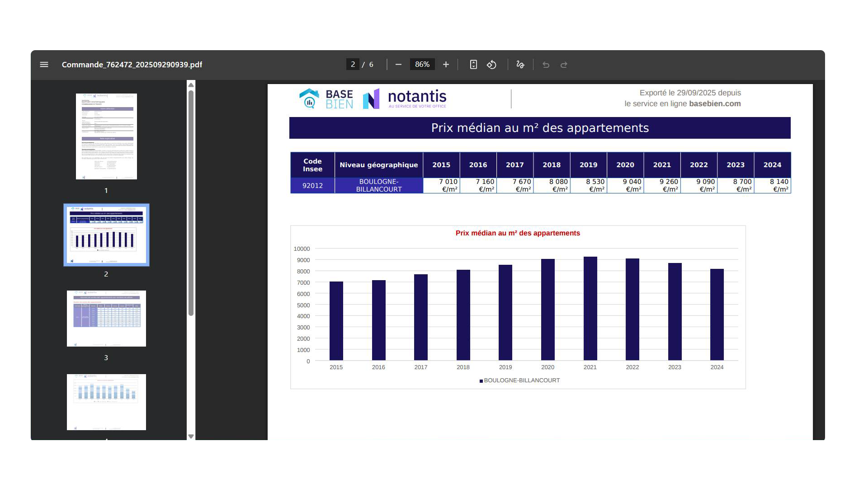Open page 1 thumbnail

point(106,136)
